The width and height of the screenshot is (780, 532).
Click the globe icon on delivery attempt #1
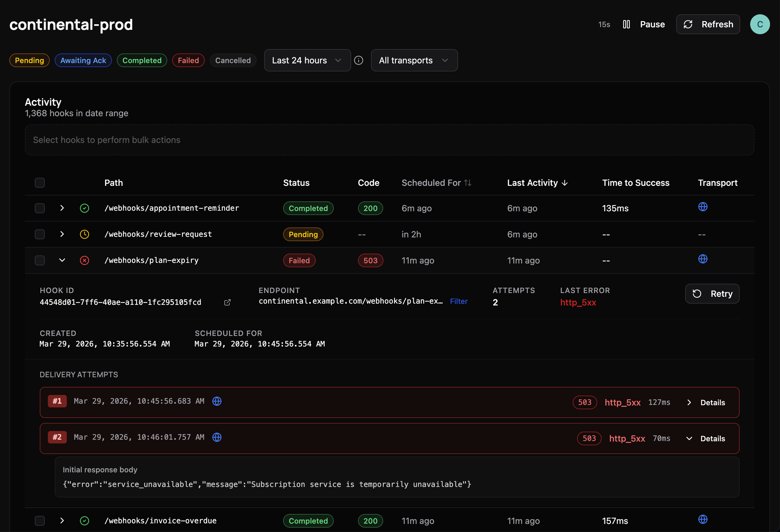point(217,401)
